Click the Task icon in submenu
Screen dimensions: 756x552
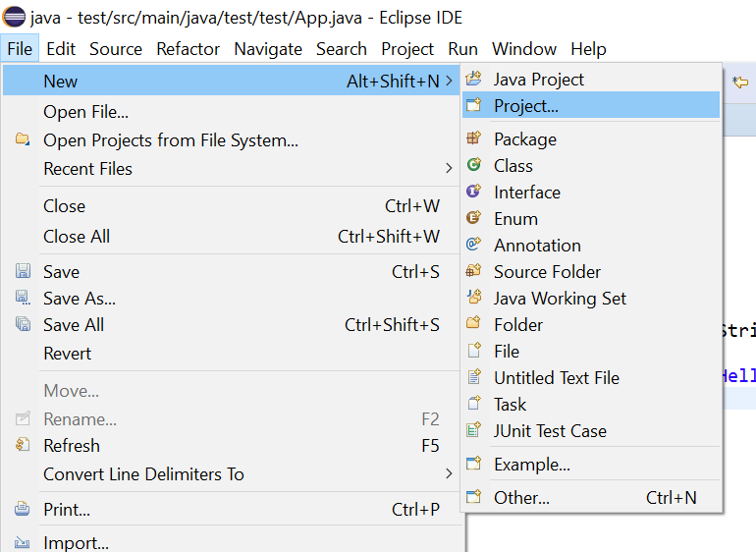tap(474, 403)
